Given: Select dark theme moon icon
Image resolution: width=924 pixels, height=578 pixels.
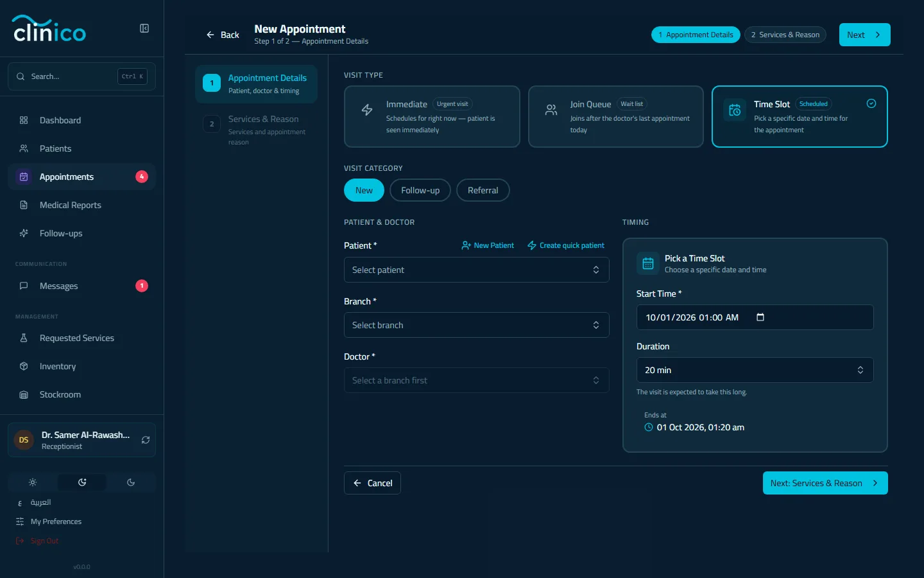Looking at the screenshot, I should point(131,482).
